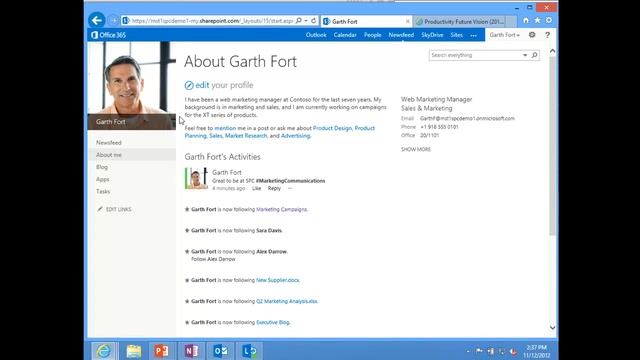Select the Garth Fort browser tab
This screenshot has height=360, width=640.
(366, 22)
